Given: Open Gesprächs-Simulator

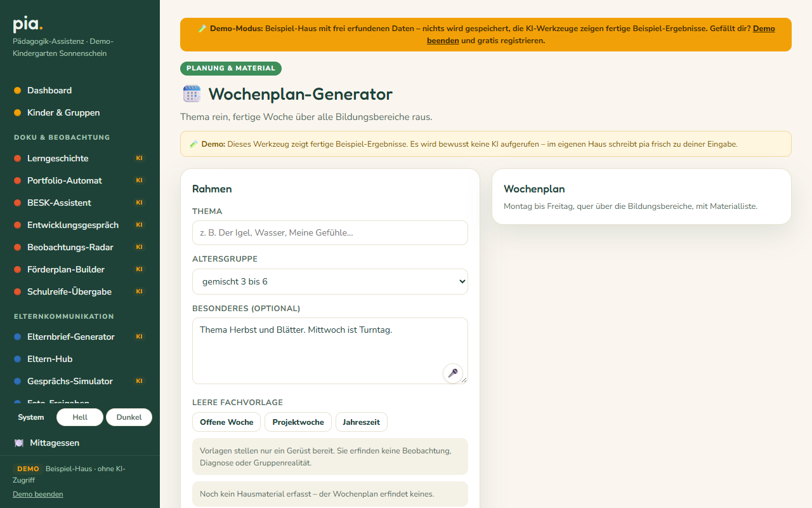Looking at the screenshot, I should click(x=80, y=381).
